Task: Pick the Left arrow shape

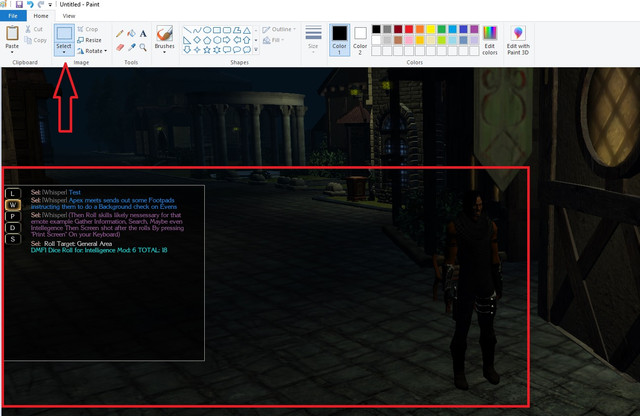Action: point(237,40)
